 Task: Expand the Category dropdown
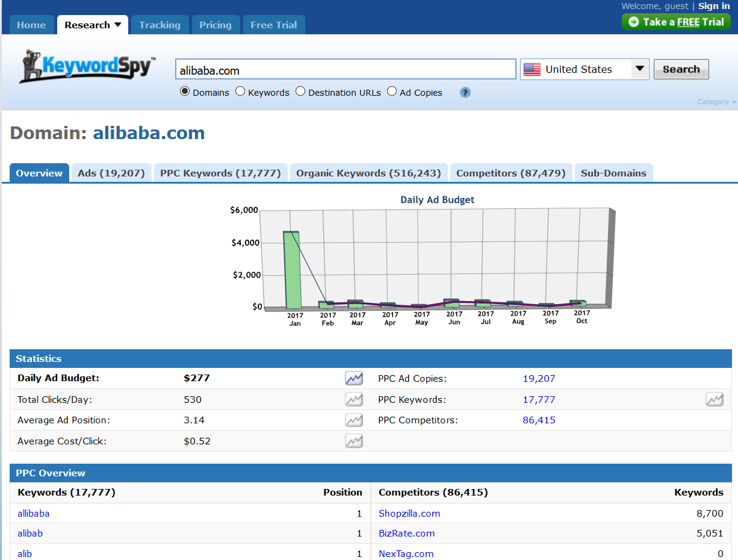(716, 102)
